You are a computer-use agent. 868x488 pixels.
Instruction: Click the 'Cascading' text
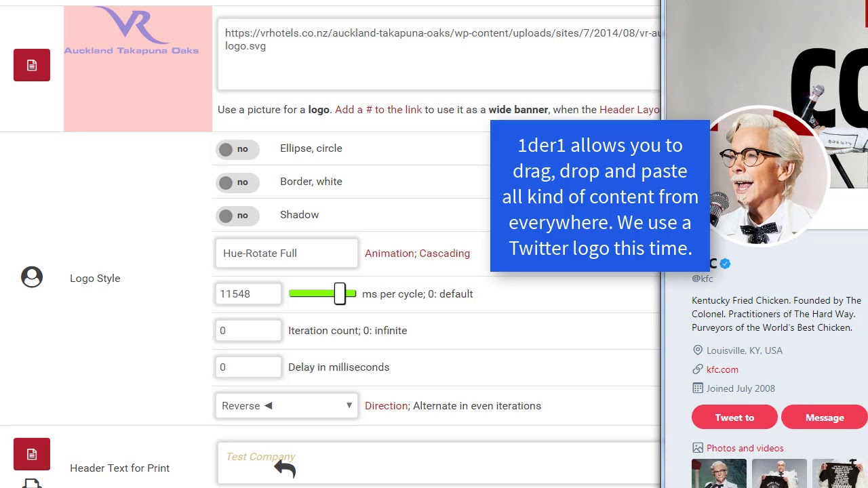coord(444,253)
